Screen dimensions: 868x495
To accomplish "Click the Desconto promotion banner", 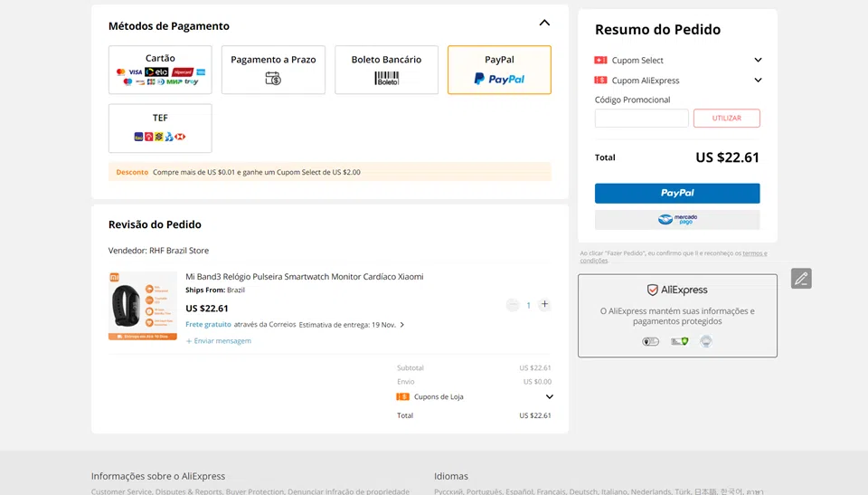I will 330,172.
